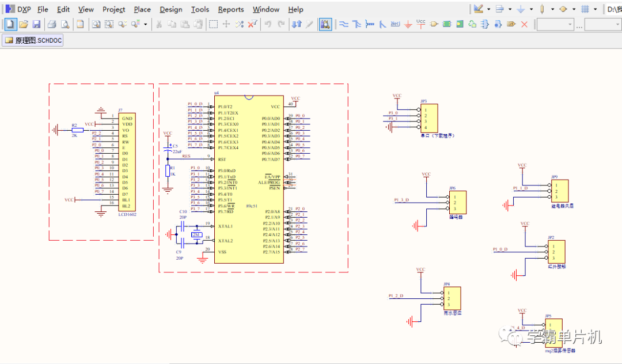Select the red X No ERC tool

point(524,24)
